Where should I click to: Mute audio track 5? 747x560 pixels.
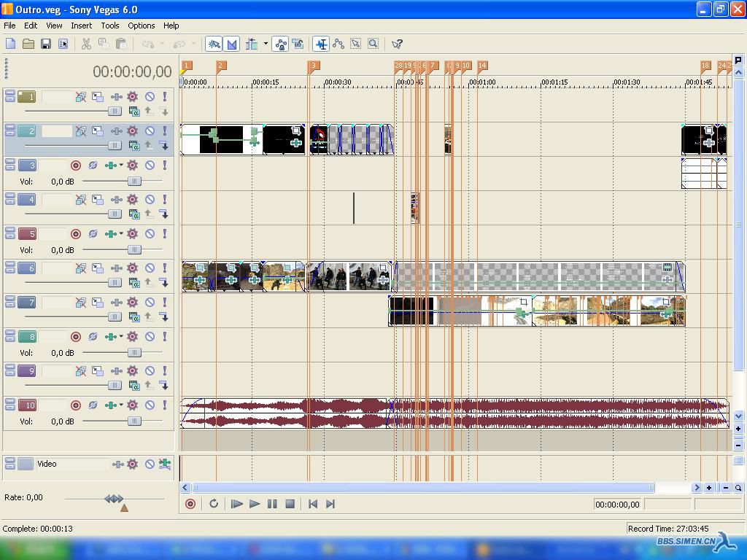coord(150,234)
